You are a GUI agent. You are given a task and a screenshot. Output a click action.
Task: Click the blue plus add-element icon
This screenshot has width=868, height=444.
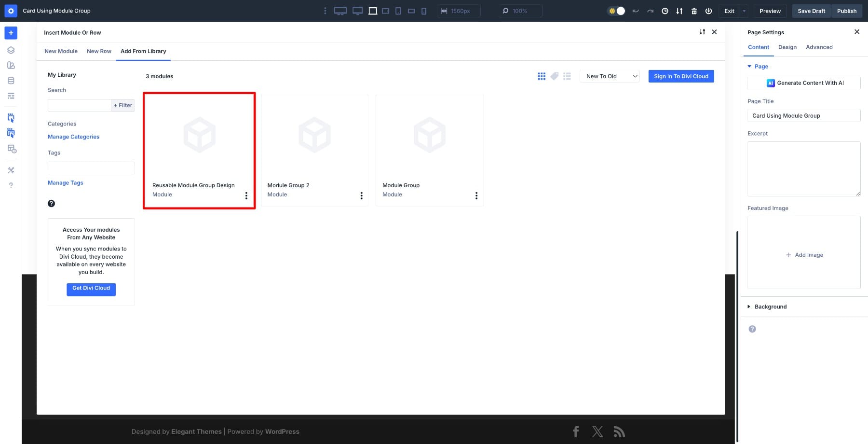11,33
